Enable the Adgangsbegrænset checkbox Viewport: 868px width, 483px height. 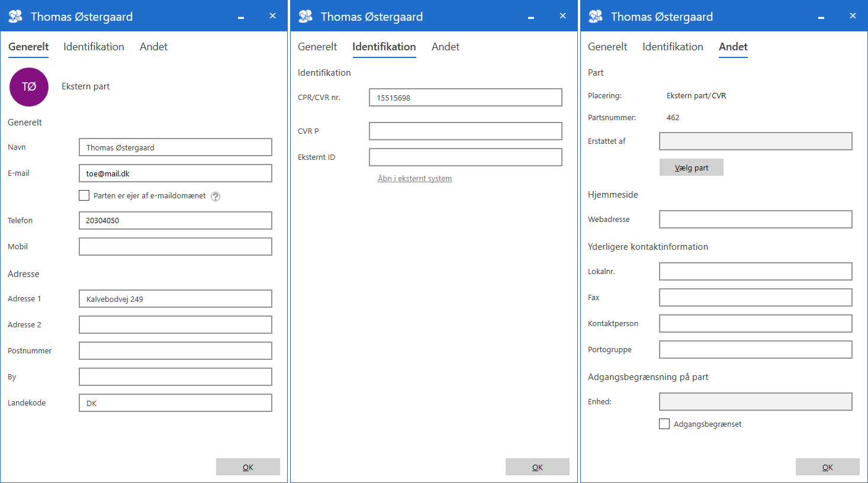pyautogui.click(x=664, y=424)
